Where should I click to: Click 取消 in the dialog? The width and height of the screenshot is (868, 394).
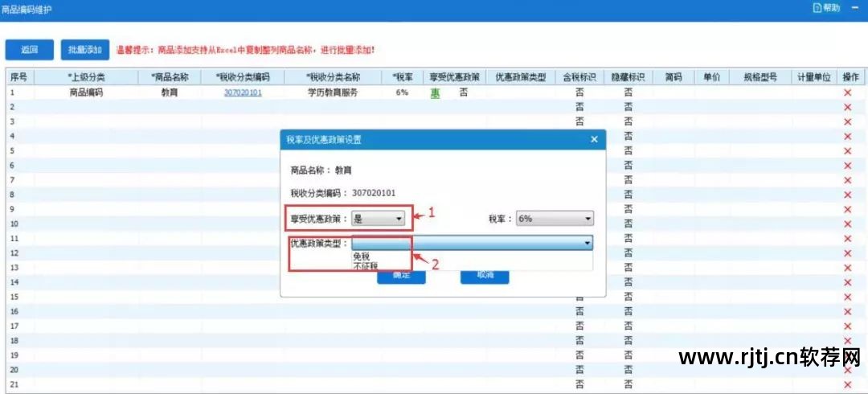click(x=485, y=276)
